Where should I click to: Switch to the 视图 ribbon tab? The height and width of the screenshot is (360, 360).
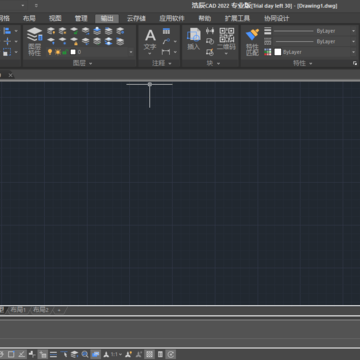click(55, 18)
